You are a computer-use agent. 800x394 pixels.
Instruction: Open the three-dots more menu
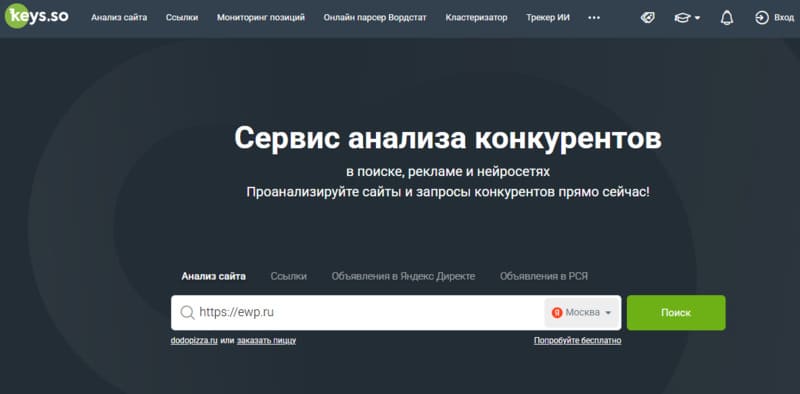pyautogui.click(x=594, y=18)
